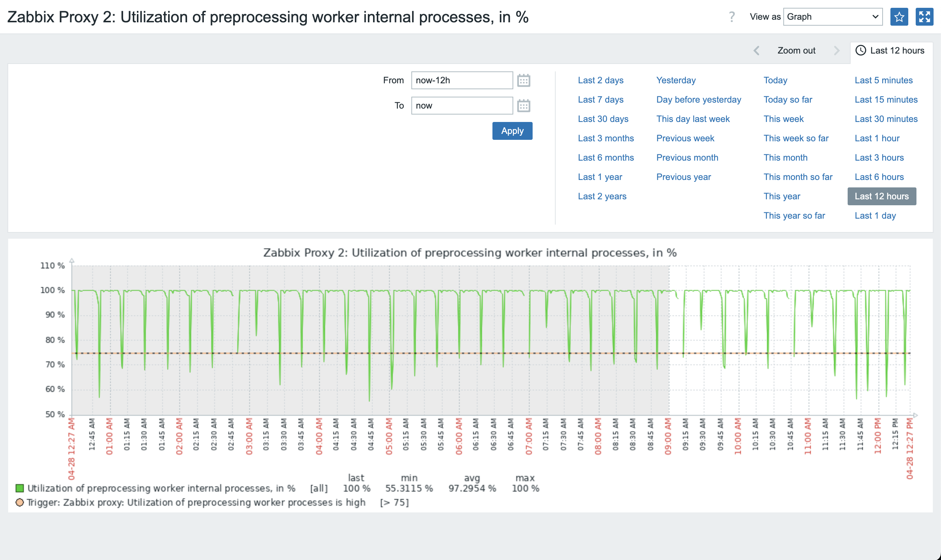Select Last 15 minutes range
Screen dimensions: 941x560
(x=886, y=100)
